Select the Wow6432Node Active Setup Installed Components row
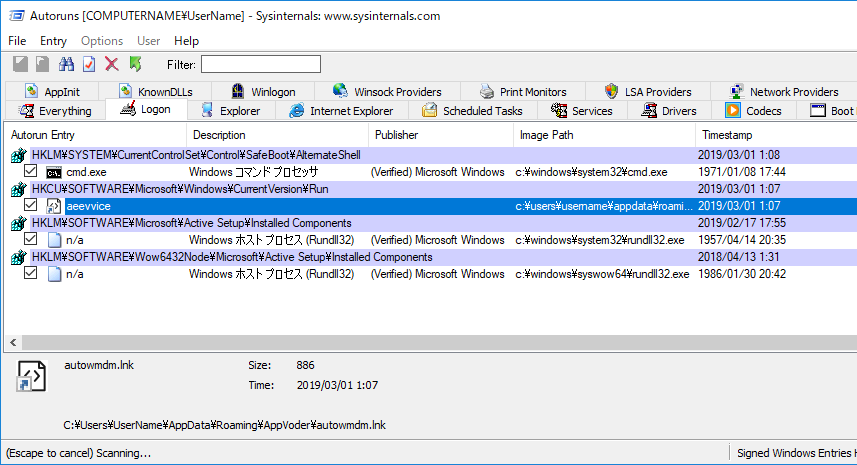Image resolution: width=857 pixels, height=465 pixels. click(431, 257)
